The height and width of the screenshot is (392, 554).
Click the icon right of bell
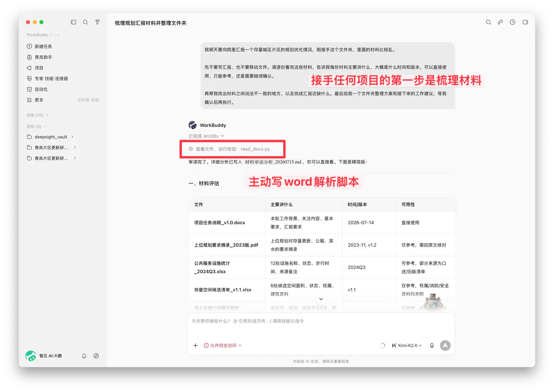pos(96,356)
